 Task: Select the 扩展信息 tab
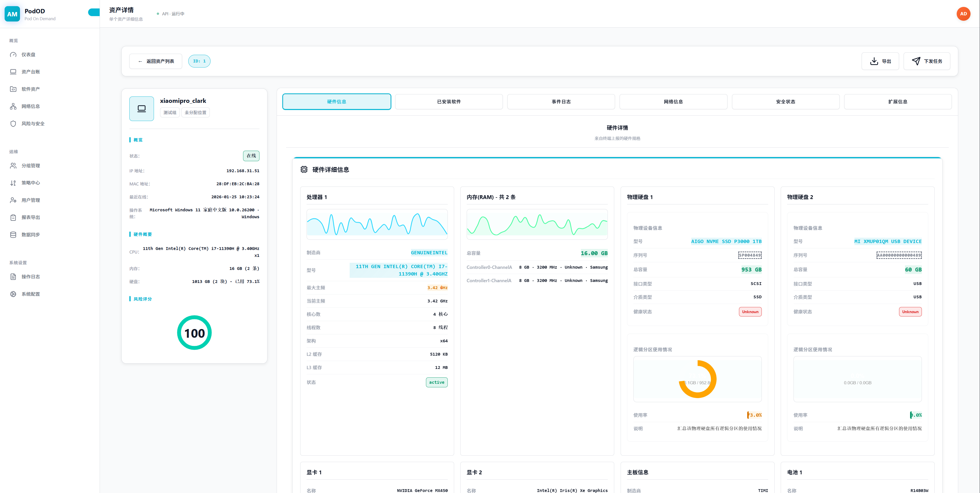coord(898,102)
